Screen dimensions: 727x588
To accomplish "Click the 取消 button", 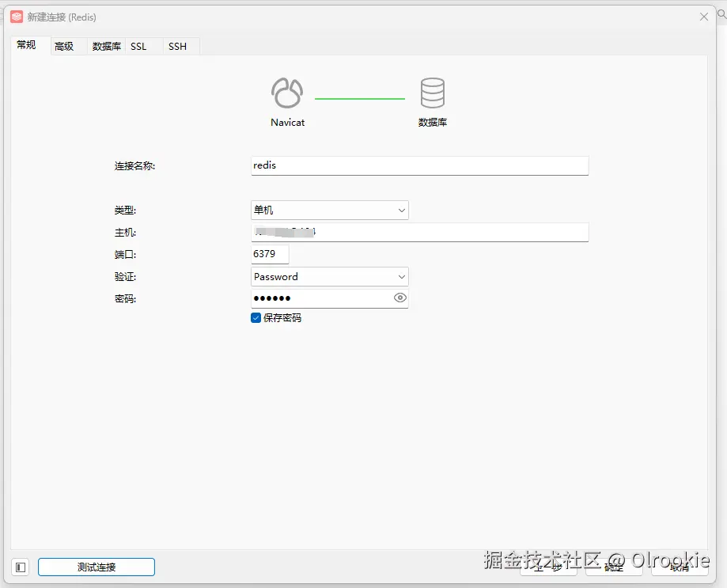I will pos(680,567).
